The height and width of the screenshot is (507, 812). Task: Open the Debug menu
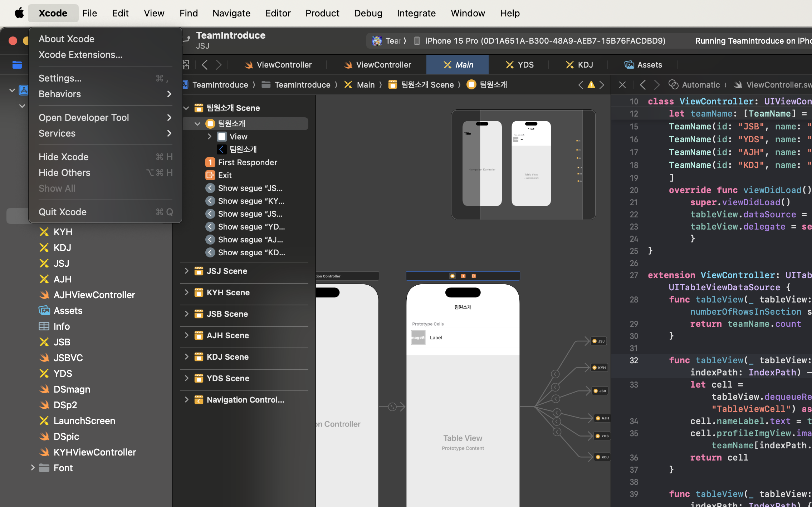point(368,13)
